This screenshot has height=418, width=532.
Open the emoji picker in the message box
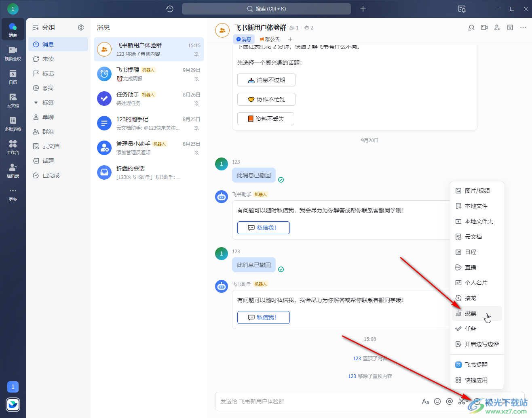pyautogui.click(x=437, y=401)
